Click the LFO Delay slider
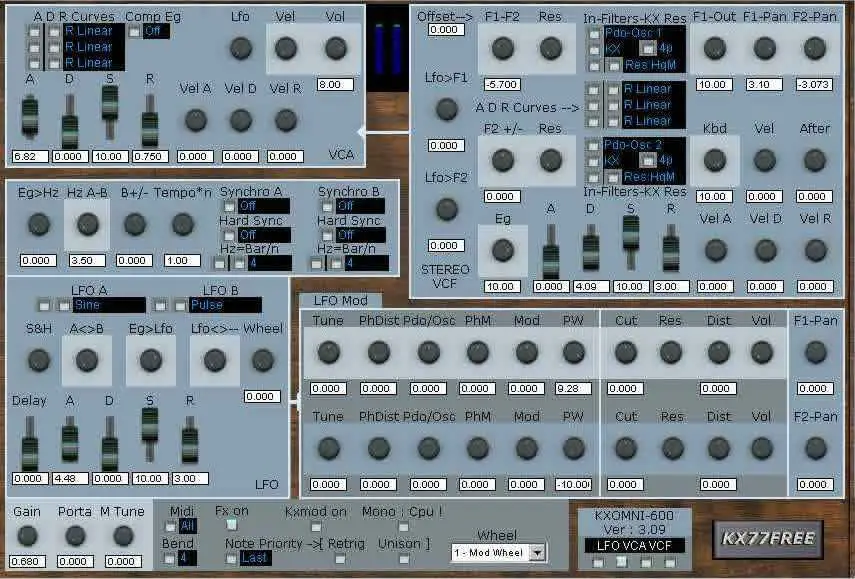 pos(30,444)
